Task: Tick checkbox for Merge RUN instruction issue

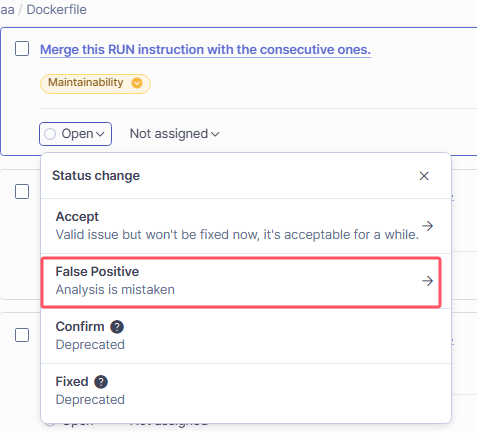Action: pos(22,49)
